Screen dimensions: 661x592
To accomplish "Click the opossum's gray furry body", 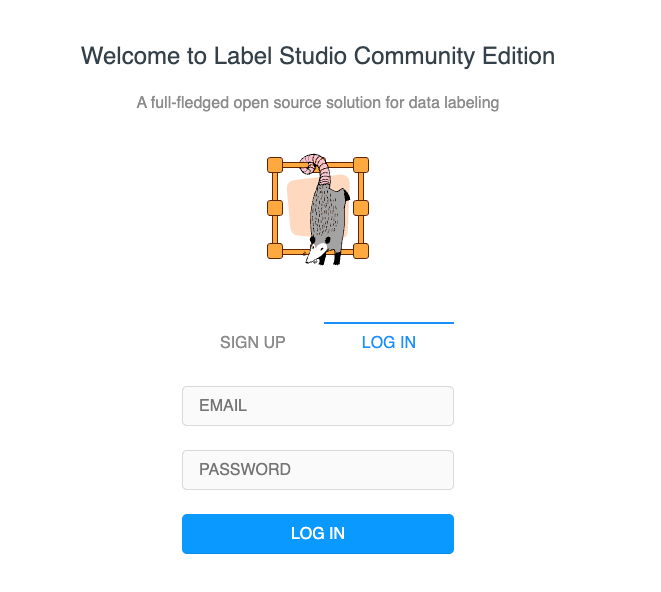I will coord(327,210).
